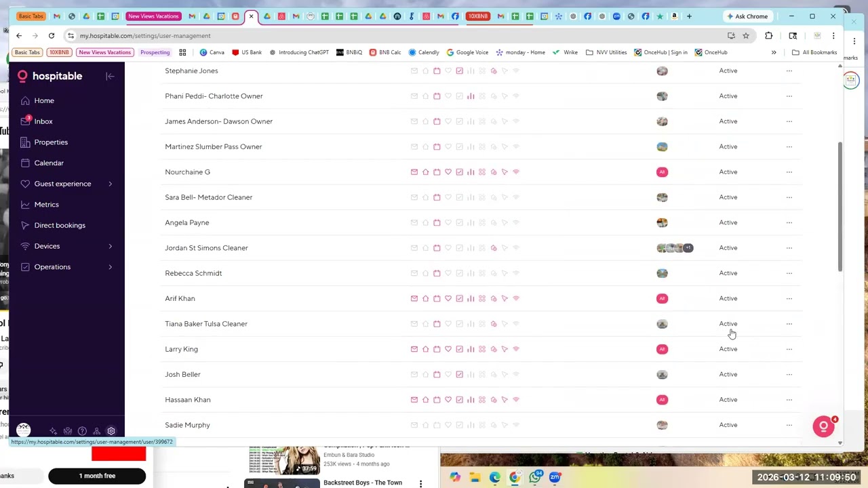The width and height of the screenshot is (868, 488).
Task: Reload the page with the refresh button
Action: coord(52,36)
